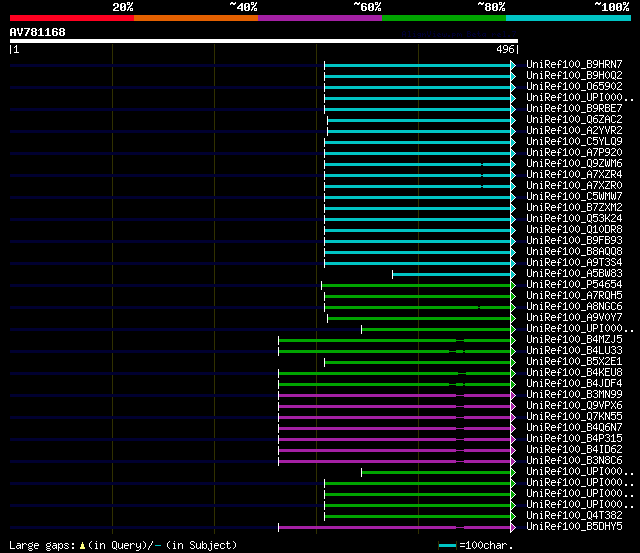
Task: Select the UniRef100_B8AQQ8 label
Action: (x=574, y=252)
